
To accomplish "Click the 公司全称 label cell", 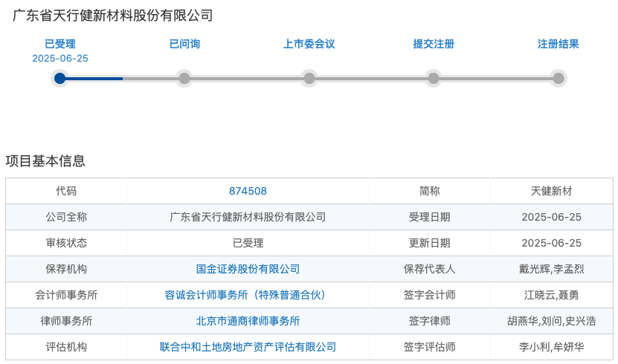I will 66,217.
